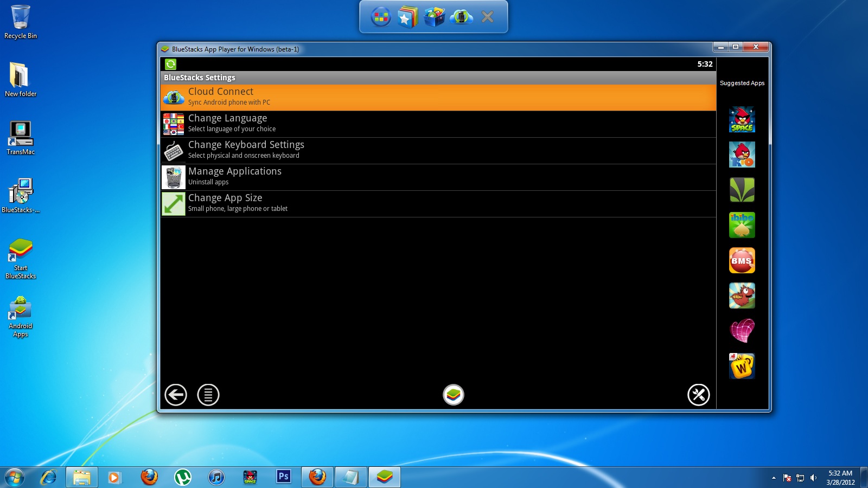
Task: Open suggested ibibo app icon
Action: click(742, 225)
